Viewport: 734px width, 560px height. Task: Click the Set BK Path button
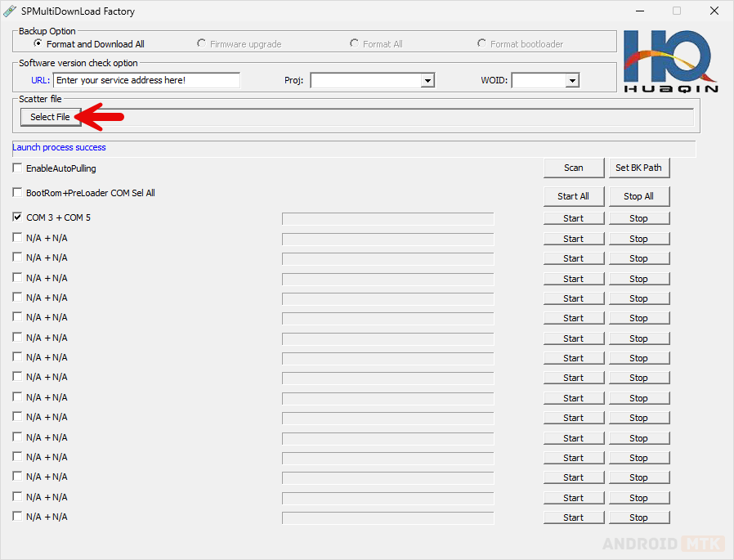coord(638,168)
